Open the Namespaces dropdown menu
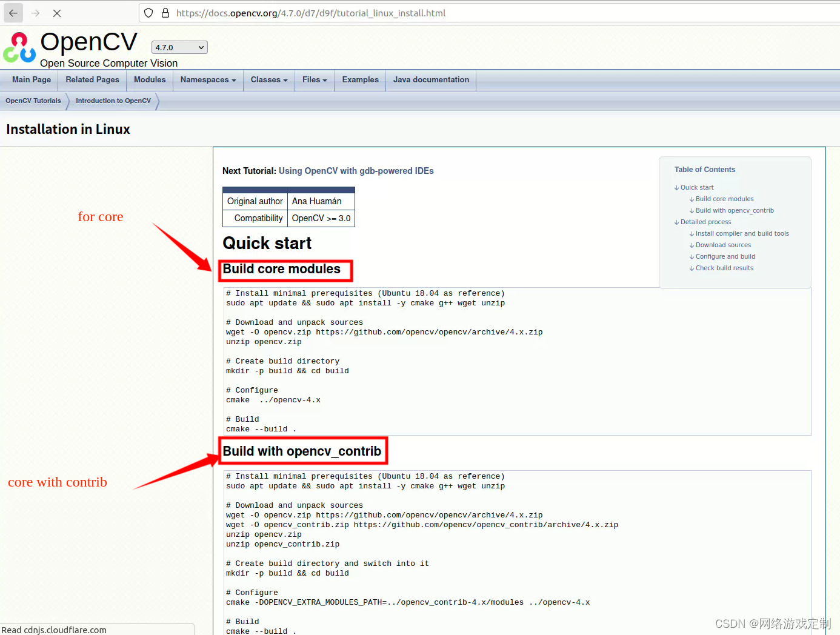Image resolution: width=840 pixels, height=635 pixels. click(x=207, y=79)
